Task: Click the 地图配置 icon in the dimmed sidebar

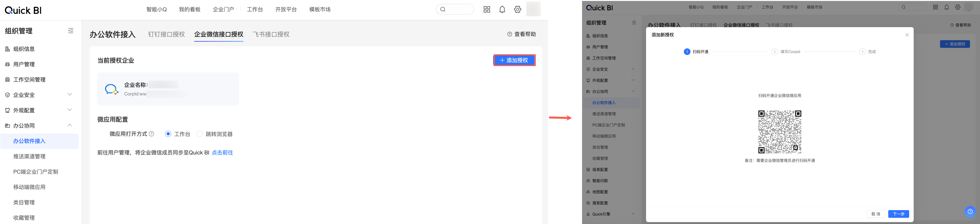Action: pyautogui.click(x=588, y=192)
